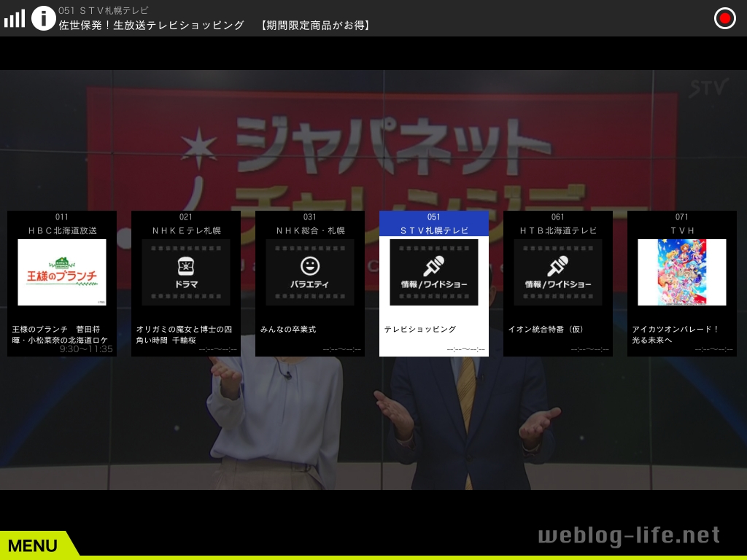Image resolution: width=747 pixels, height=560 pixels.
Task: Select the バラエティ genre icon on NHK総合
Action: click(x=309, y=273)
